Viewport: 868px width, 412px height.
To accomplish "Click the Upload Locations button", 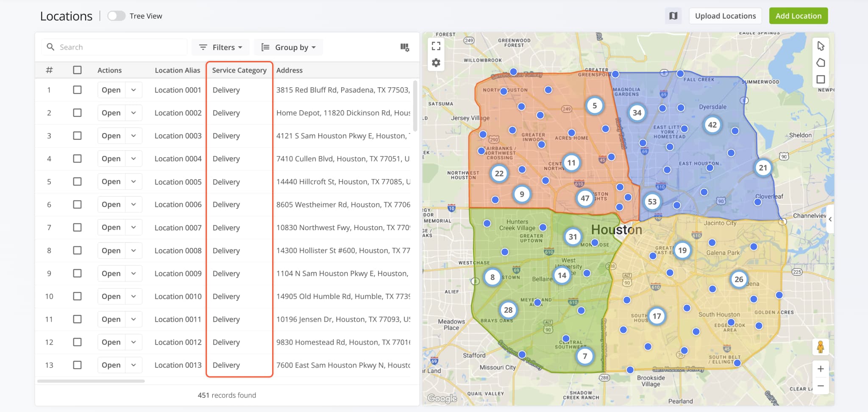I will 725,16.
